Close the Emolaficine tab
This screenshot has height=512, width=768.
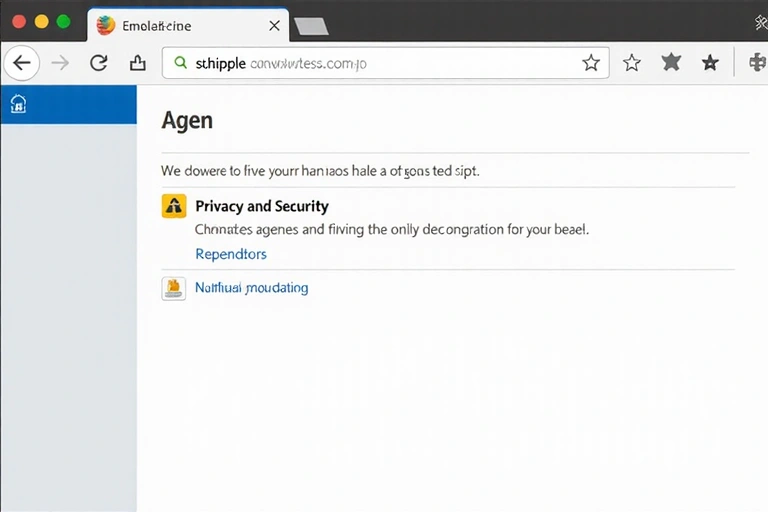pyautogui.click(x=274, y=25)
